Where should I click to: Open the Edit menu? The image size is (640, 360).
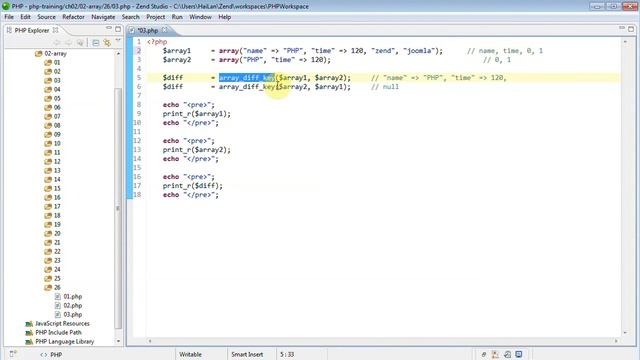25,17
